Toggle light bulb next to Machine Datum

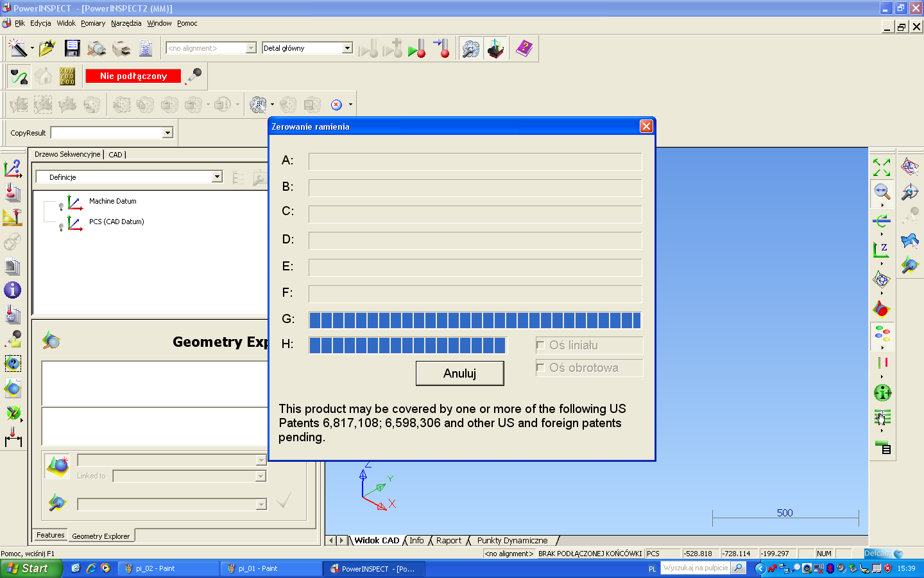click(61, 206)
